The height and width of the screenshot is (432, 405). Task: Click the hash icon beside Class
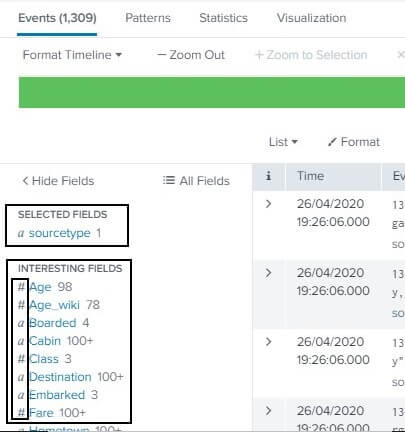pos(21,359)
